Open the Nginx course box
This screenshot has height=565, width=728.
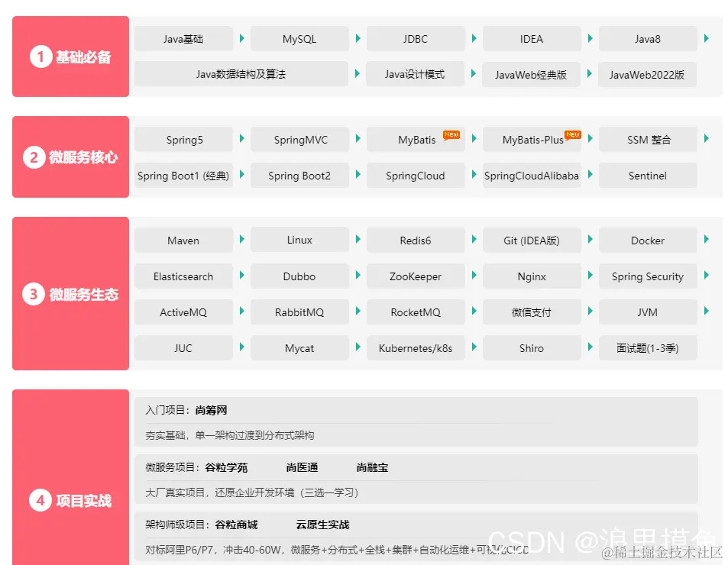532,276
